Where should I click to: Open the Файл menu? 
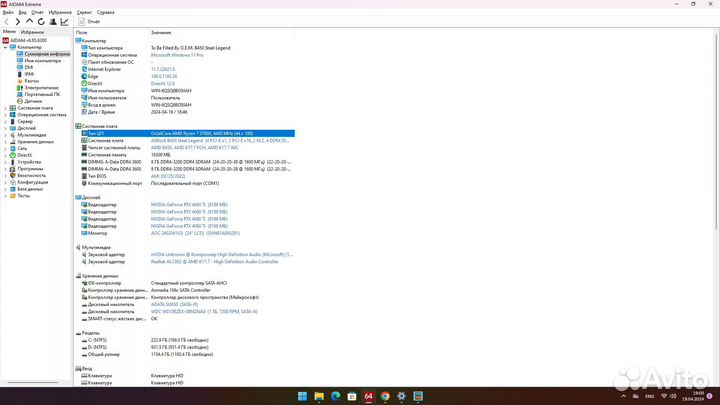[8, 12]
